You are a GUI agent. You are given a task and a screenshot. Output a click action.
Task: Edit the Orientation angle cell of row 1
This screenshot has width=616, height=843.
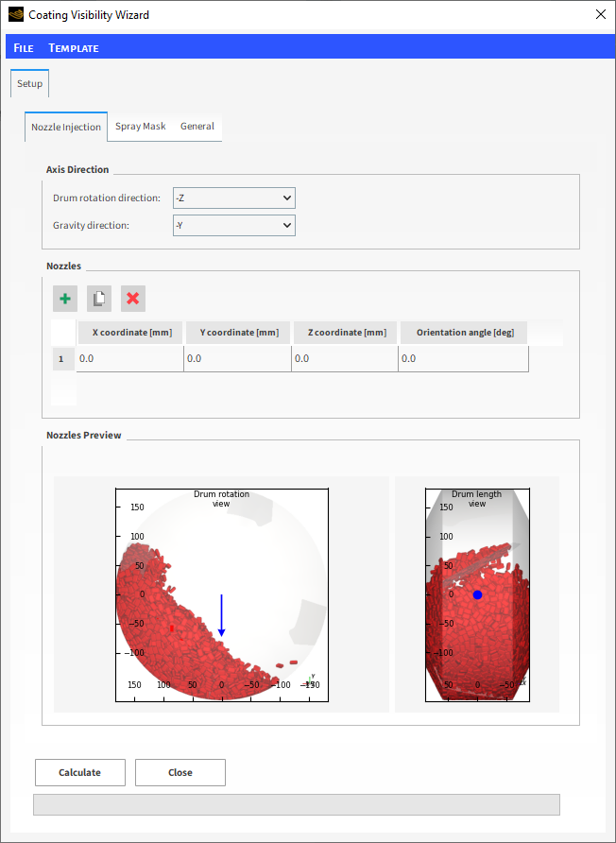[x=463, y=359]
